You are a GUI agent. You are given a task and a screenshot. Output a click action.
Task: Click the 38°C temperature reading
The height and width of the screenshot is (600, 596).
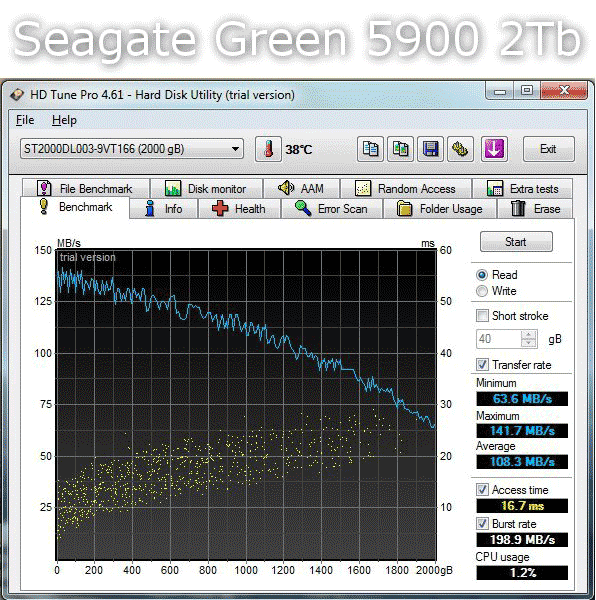(298, 149)
